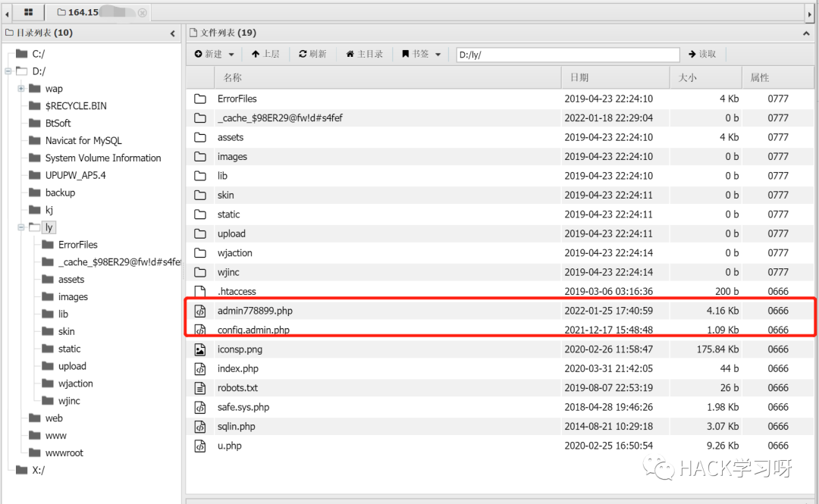
Task: Click the robots.txt text file icon
Action: (200, 388)
